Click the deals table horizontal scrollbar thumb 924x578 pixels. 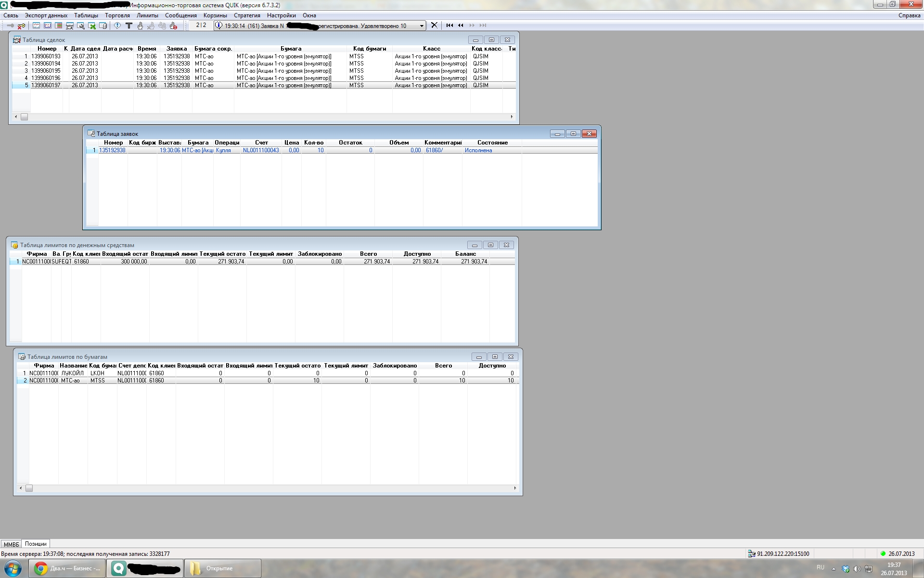pyautogui.click(x=24, y=117)
